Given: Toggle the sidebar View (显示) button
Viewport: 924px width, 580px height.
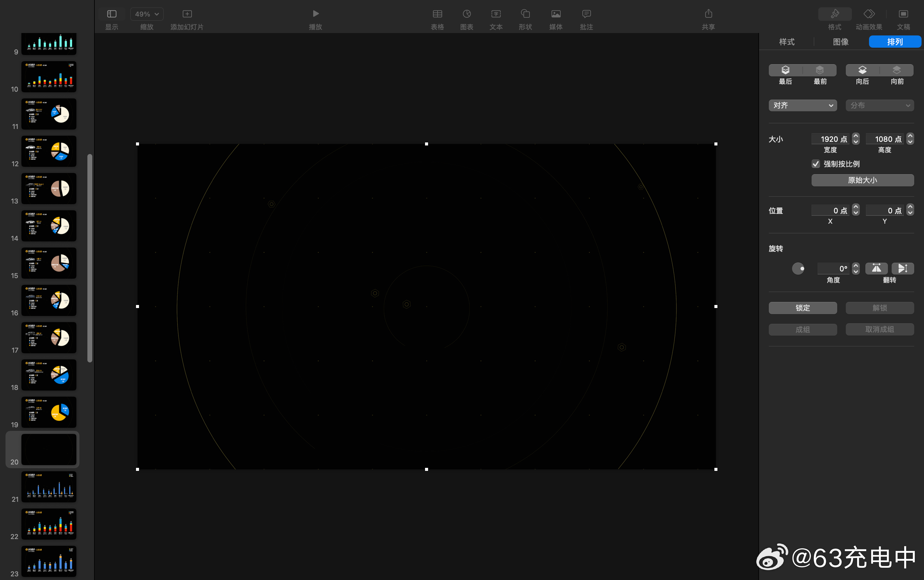Looking at the screenshot, I should click(112, 14).
